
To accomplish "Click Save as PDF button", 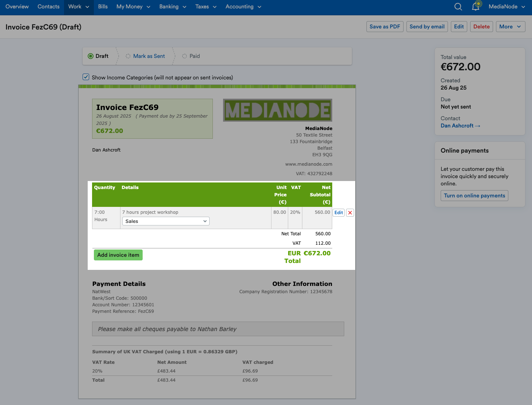I will [385, 27].
